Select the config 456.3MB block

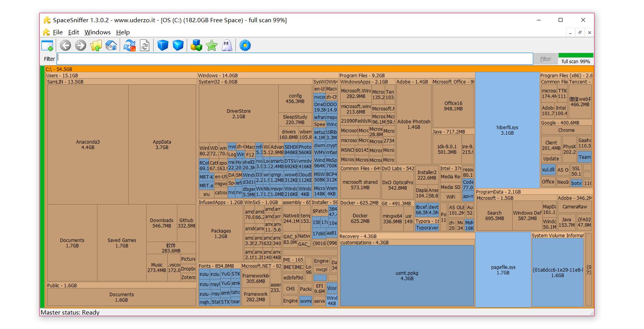(295, 98)
